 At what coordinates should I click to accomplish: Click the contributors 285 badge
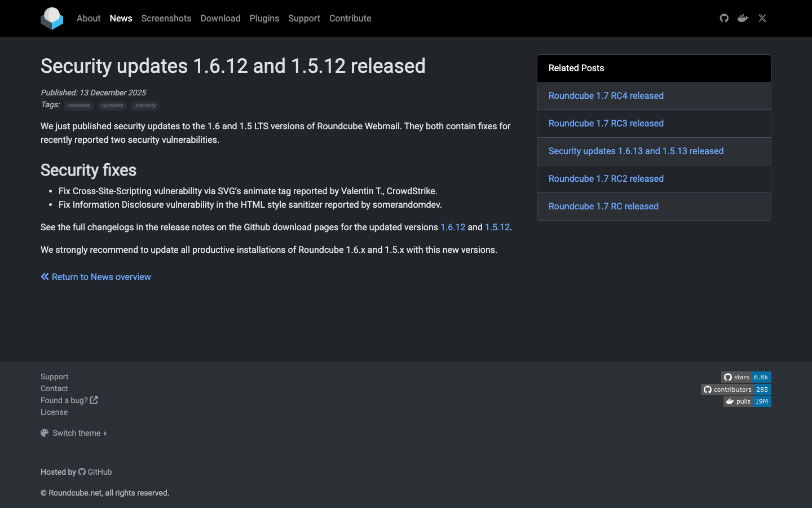[735, 389]
